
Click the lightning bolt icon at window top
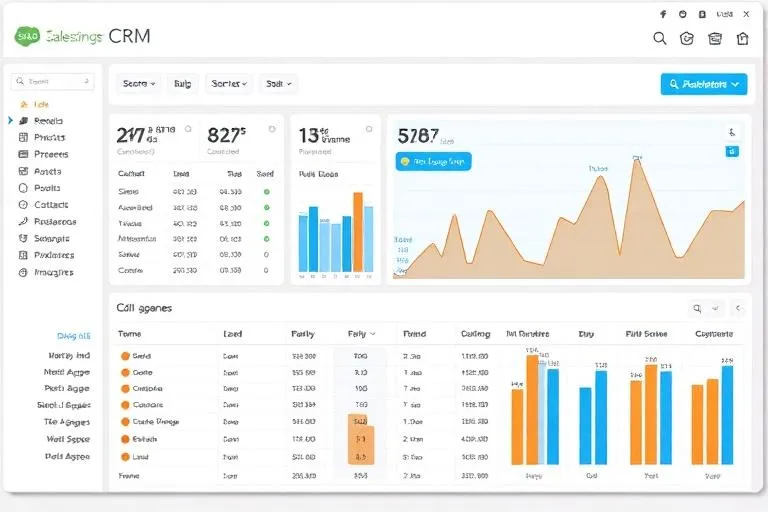pyautogui.click(x=663, y=14)
